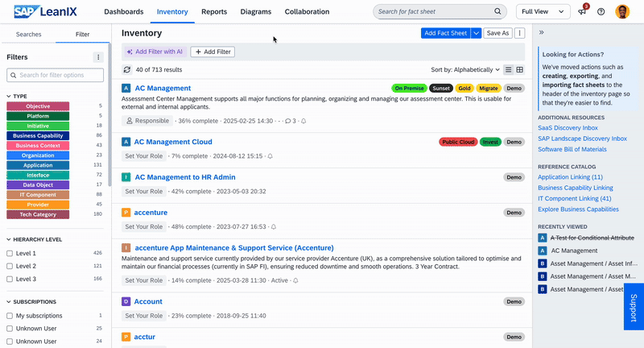The height and width of the screenshot is (348, 644).
Task: Click the Add Fact Sheet button
Action: 446,33
